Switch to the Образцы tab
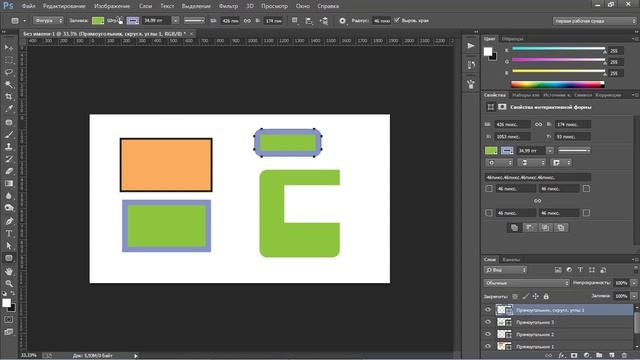 click(x=512, y=39)
